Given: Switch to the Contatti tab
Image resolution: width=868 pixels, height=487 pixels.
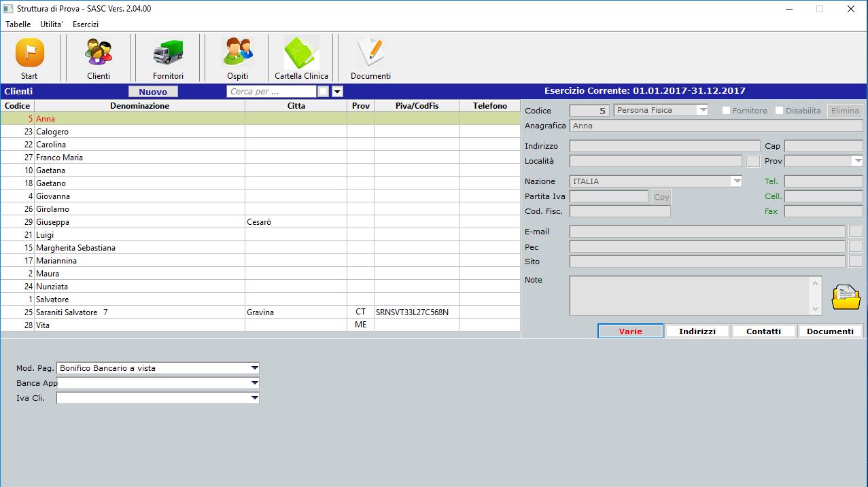Looking at the screenshot, I should tap(763, 331).
